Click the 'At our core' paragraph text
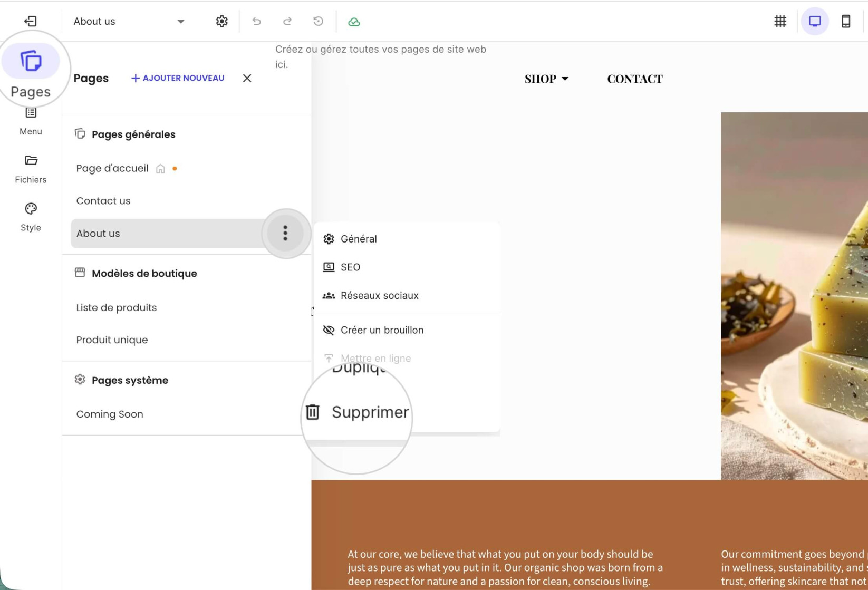 coord(505,568)
